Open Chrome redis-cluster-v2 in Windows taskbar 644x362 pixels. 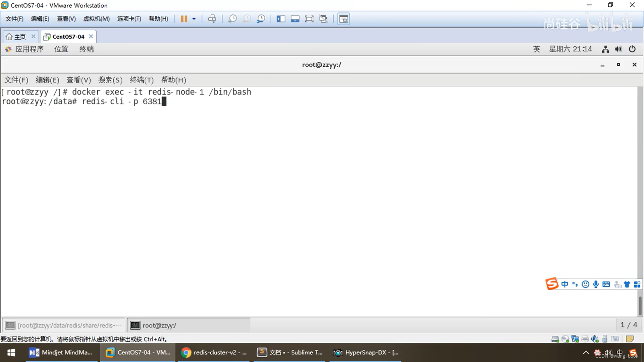coord(214,352)
